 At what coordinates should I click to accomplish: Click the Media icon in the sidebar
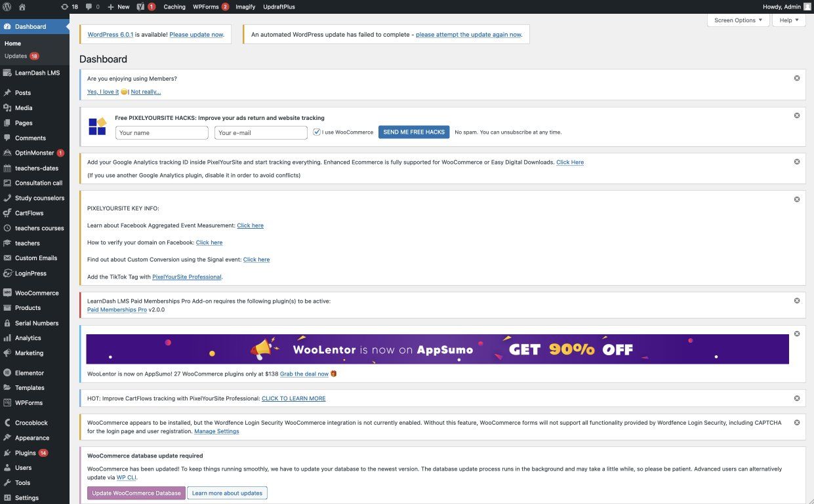point(7,108)
